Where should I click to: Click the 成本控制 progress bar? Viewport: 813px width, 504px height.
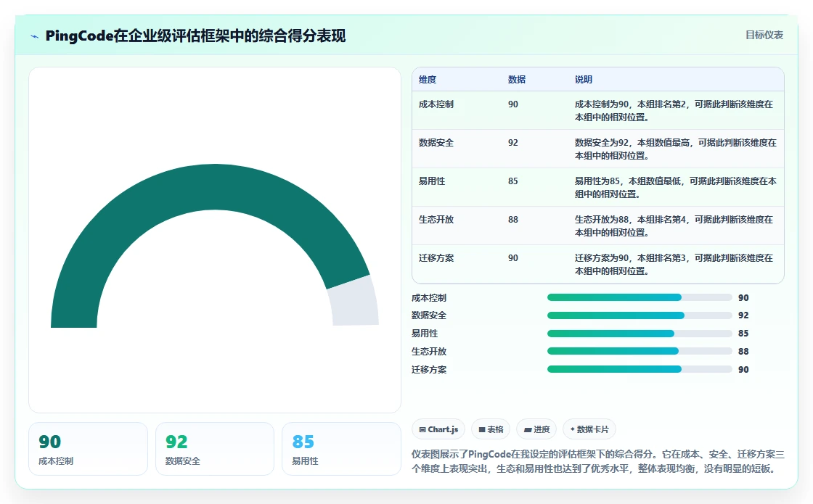[640, 297]
